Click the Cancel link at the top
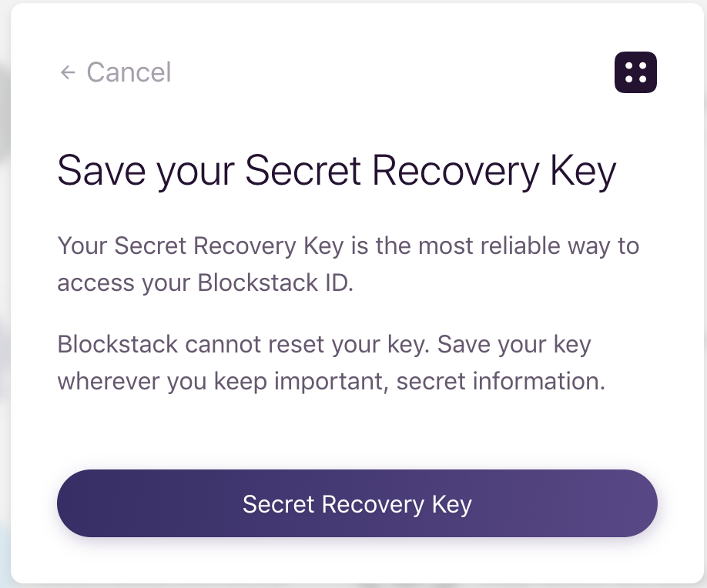Image resolution: width=707 pixels, height=588 pixels. pos(129,72)
